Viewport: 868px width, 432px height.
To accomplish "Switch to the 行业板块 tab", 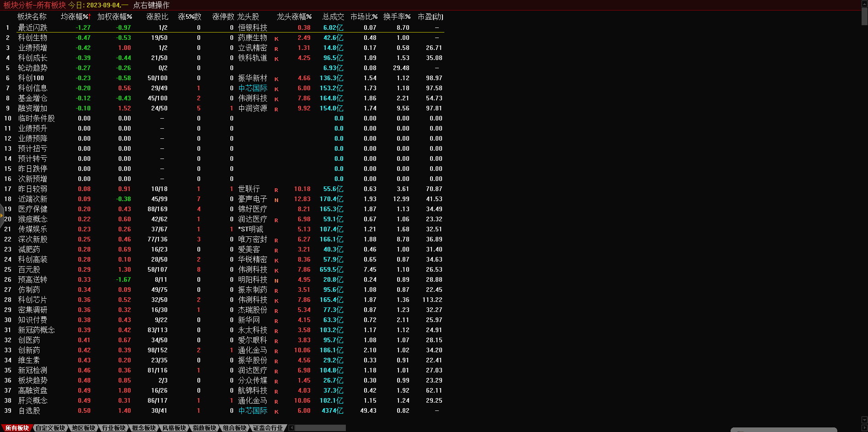I will (x=114, y=428).
